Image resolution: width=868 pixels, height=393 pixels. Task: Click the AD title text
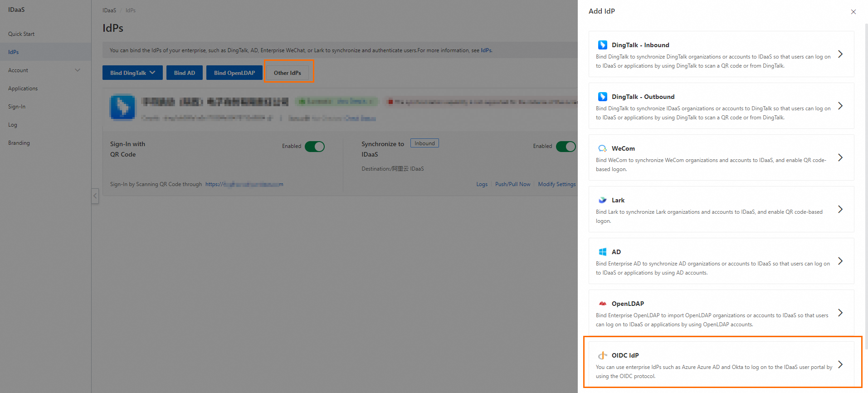pos(616,252)
